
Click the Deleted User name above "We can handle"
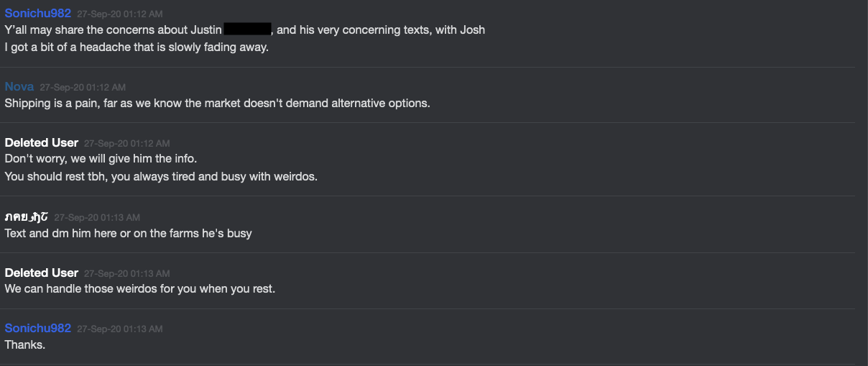(x=42, y=273)
